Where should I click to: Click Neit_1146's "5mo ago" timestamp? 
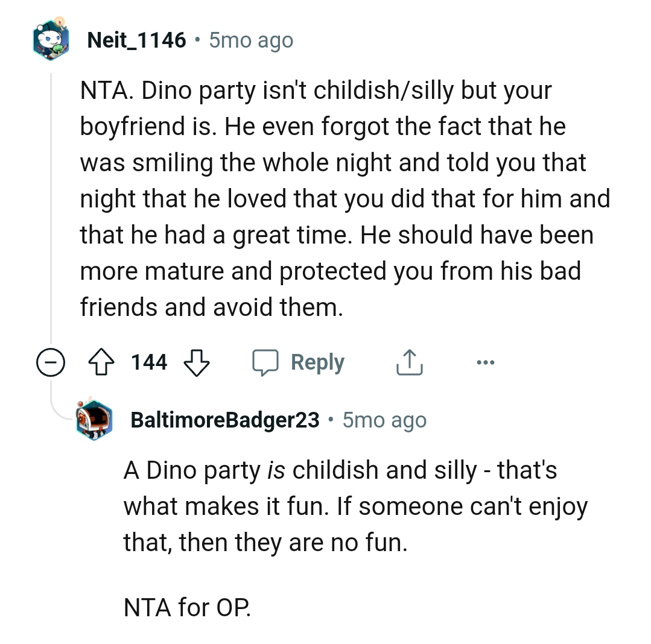(251, 40)
